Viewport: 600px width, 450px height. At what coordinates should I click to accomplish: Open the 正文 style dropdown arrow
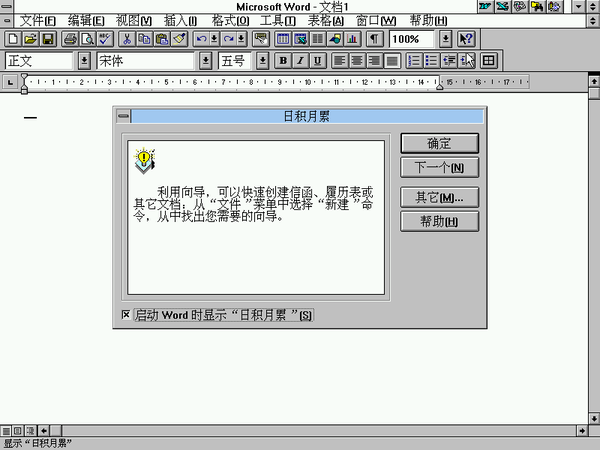84,61
